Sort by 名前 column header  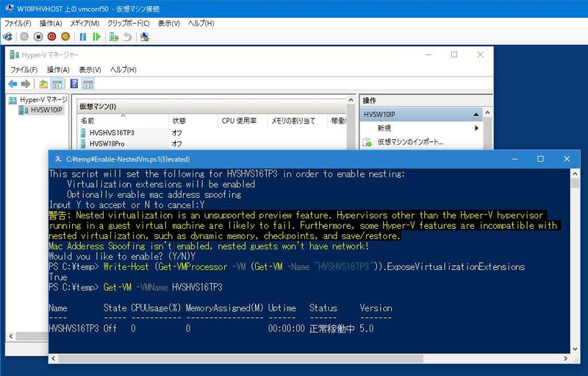[x=123, y=121]
